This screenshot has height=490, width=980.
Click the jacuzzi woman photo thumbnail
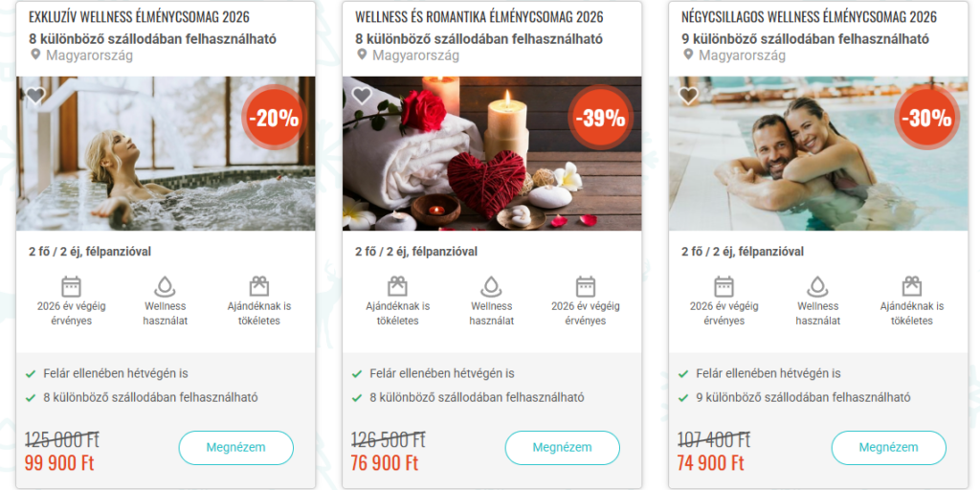(166, 153)
